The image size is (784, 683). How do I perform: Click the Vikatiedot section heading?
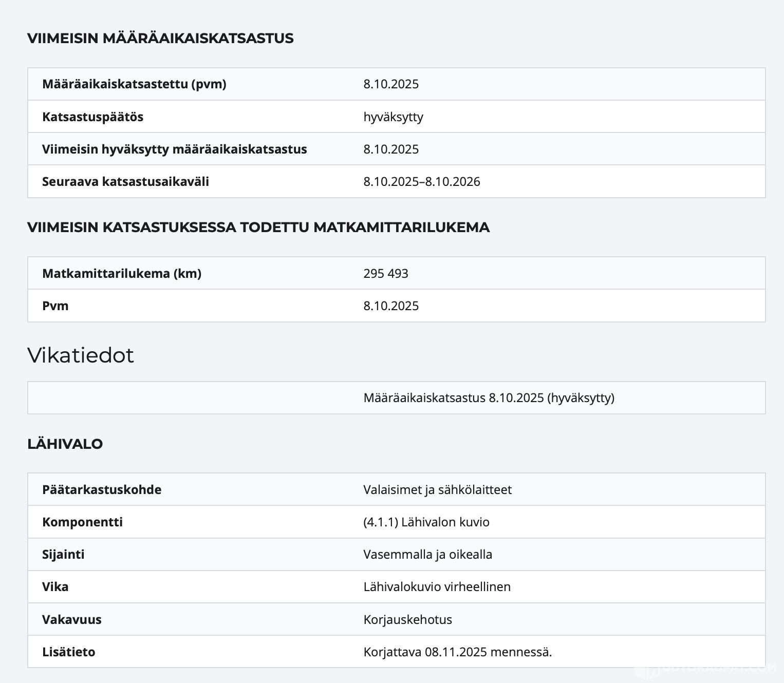(x=81, y=355)
